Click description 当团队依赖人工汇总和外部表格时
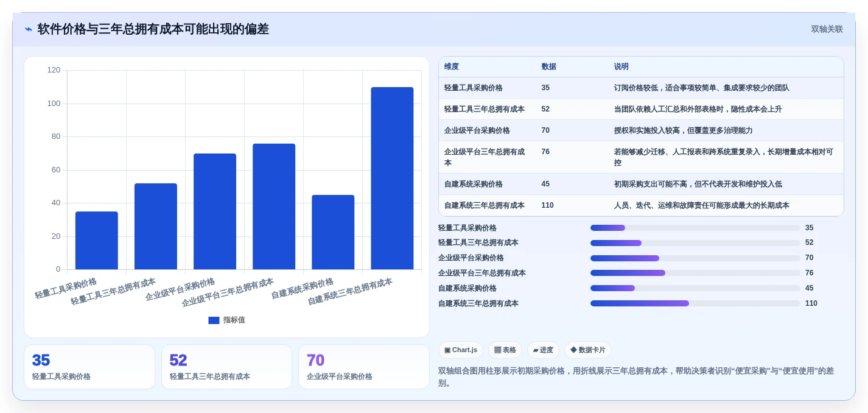Image resolution: width=868 pixels, height=413 pixels. [698, 109]
